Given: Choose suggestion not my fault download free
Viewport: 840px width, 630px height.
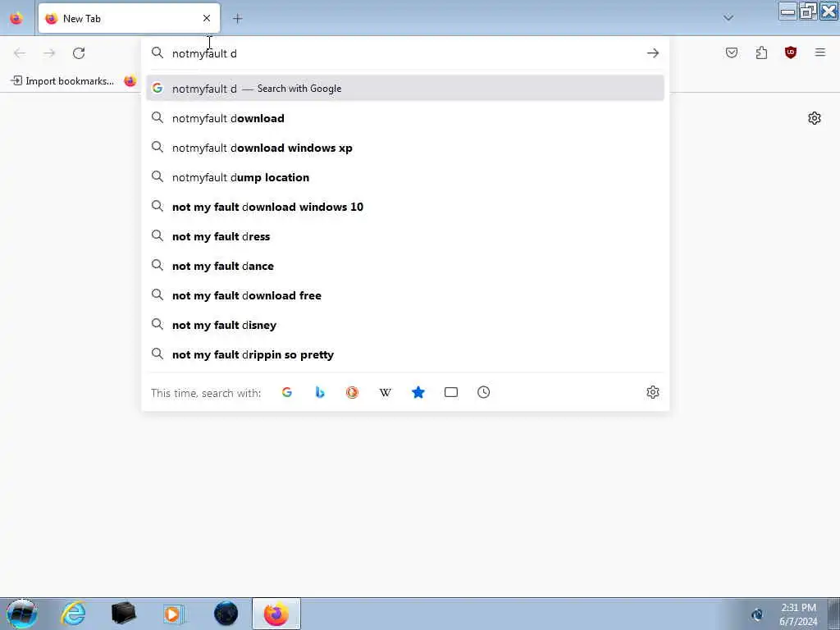Looking at the screenshot, I should [405, 295].
